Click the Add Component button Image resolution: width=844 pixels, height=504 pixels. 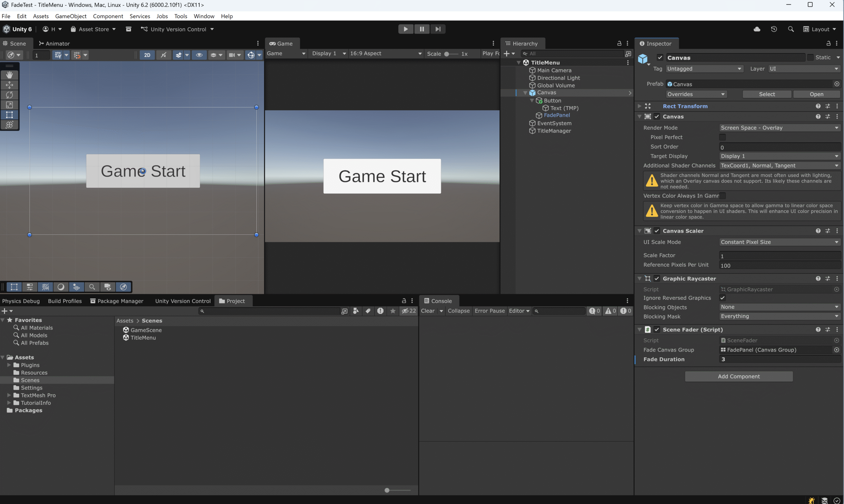point(738,376)
